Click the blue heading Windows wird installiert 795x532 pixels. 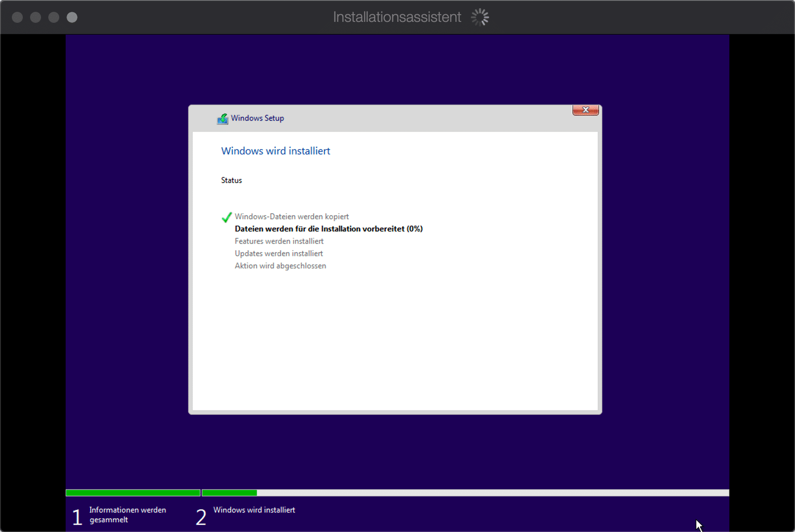(x=275, y=151)
